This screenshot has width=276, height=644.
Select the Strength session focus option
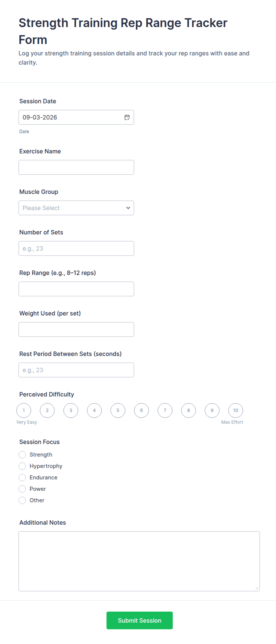[x=22, y=454]
